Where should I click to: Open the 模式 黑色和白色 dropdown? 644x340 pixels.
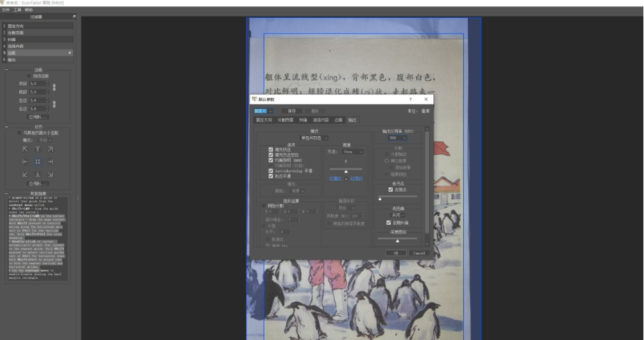pos(314,138)
